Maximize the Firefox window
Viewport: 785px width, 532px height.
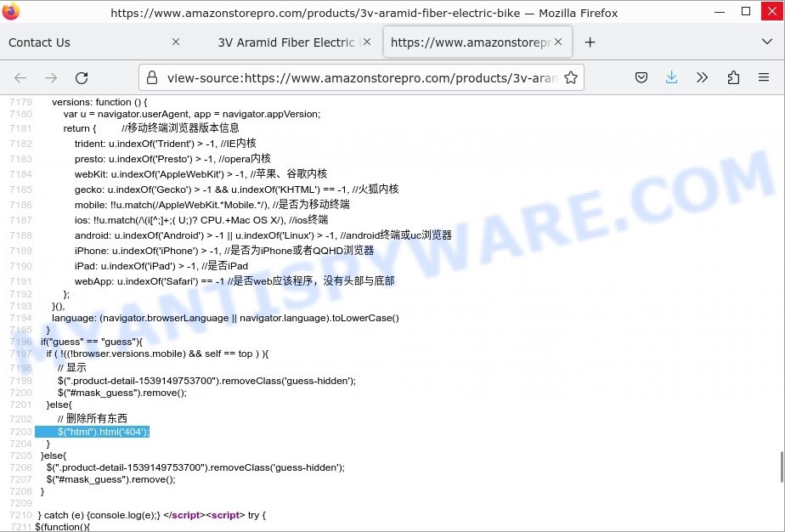746,12
